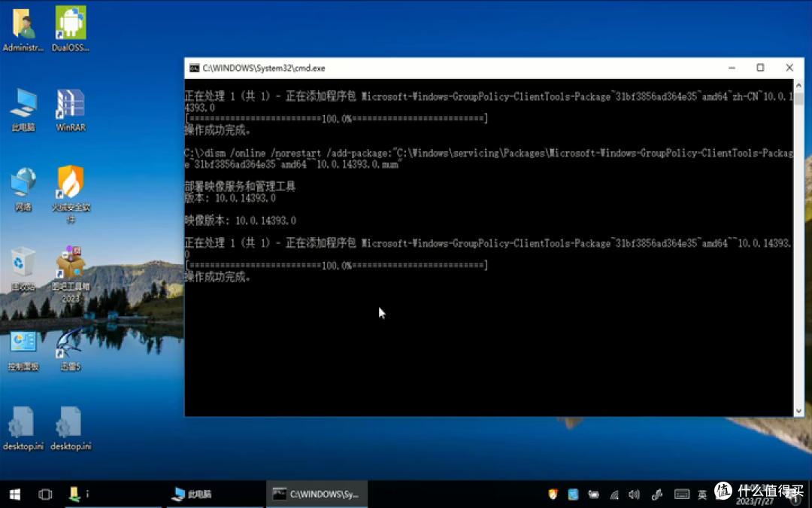
Task: Open the network status tray icon
Action: 614,494
